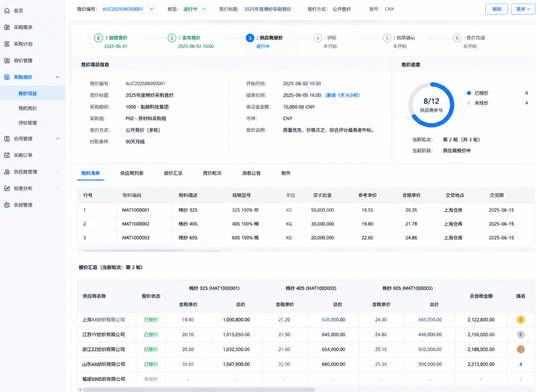Click step 6 circle 竞价完成
This screenshot has height=392, width=536.
click(457, 38)
